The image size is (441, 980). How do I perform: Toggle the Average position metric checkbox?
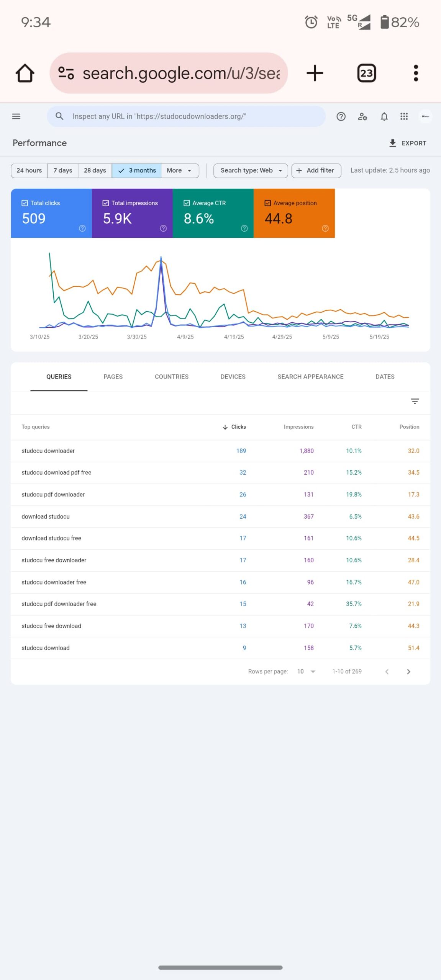(x=268, y=203)
